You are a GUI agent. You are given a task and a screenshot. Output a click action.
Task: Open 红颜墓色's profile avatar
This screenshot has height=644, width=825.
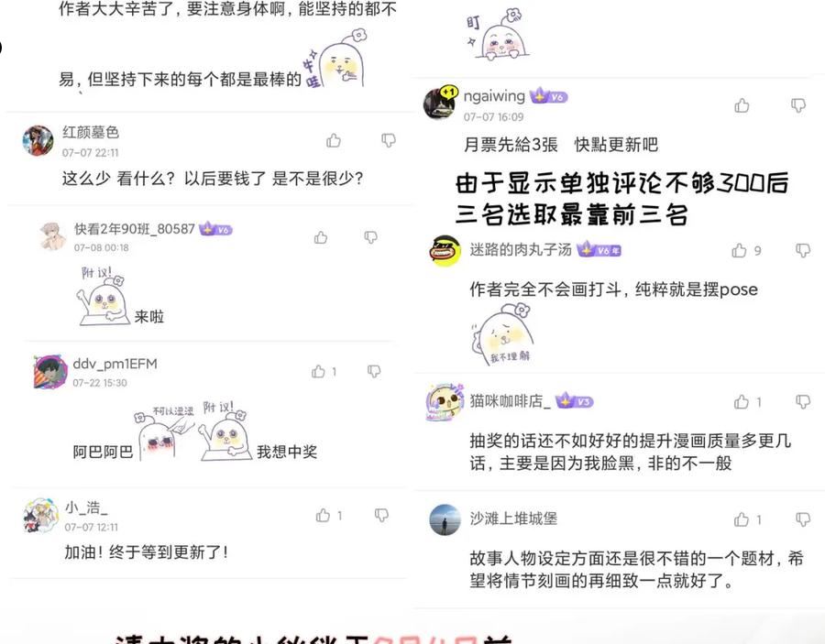tap(38, 140)
